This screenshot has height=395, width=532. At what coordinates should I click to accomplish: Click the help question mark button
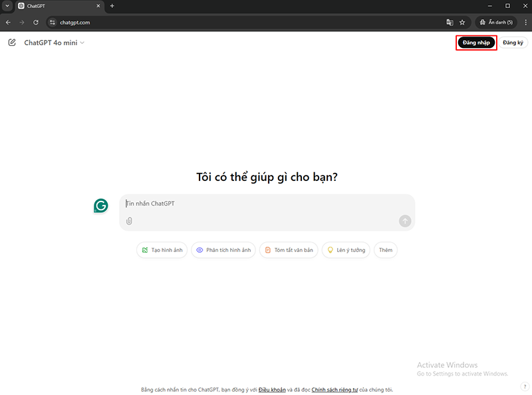tap(525, 386)
